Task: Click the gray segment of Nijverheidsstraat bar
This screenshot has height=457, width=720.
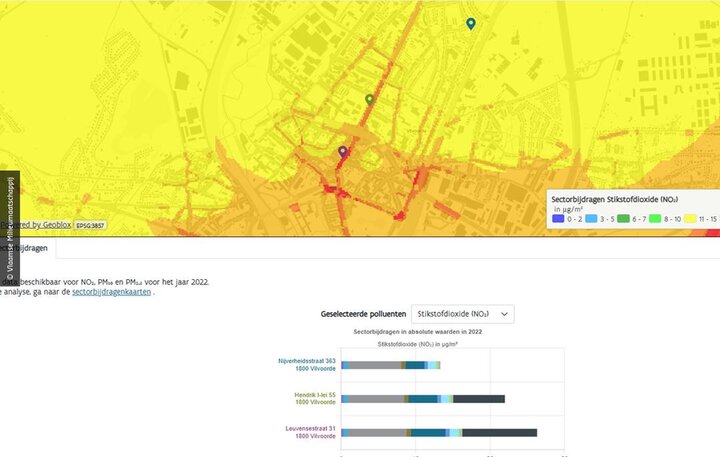Action: [x=373, y=365]
